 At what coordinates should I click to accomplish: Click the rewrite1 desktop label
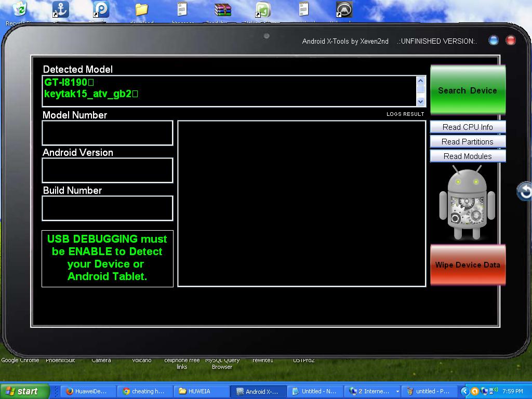point(262,361)
